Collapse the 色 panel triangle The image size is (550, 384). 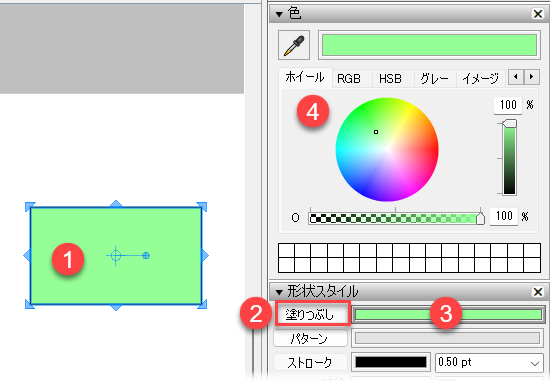[279, 14]
